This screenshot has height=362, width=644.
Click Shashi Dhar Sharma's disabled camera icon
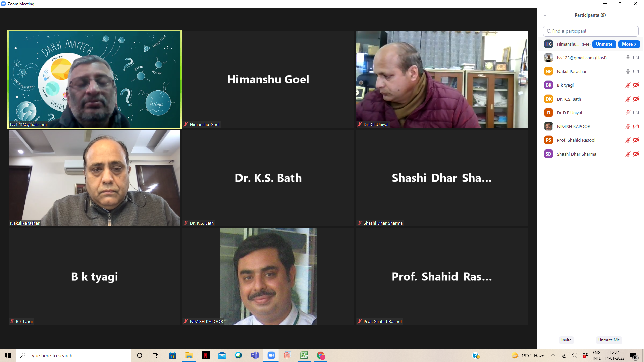point(636,154)
